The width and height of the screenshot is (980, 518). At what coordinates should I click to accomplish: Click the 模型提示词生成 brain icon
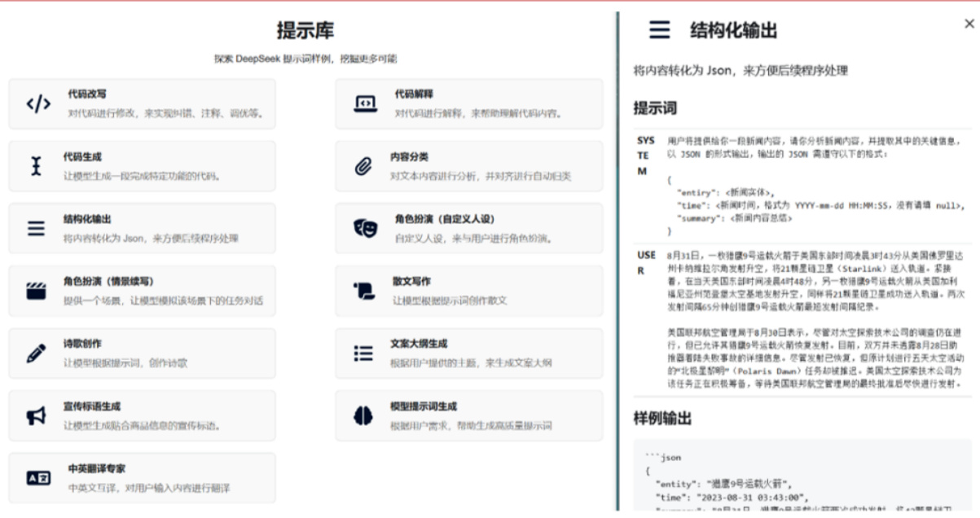pos(363,415)
